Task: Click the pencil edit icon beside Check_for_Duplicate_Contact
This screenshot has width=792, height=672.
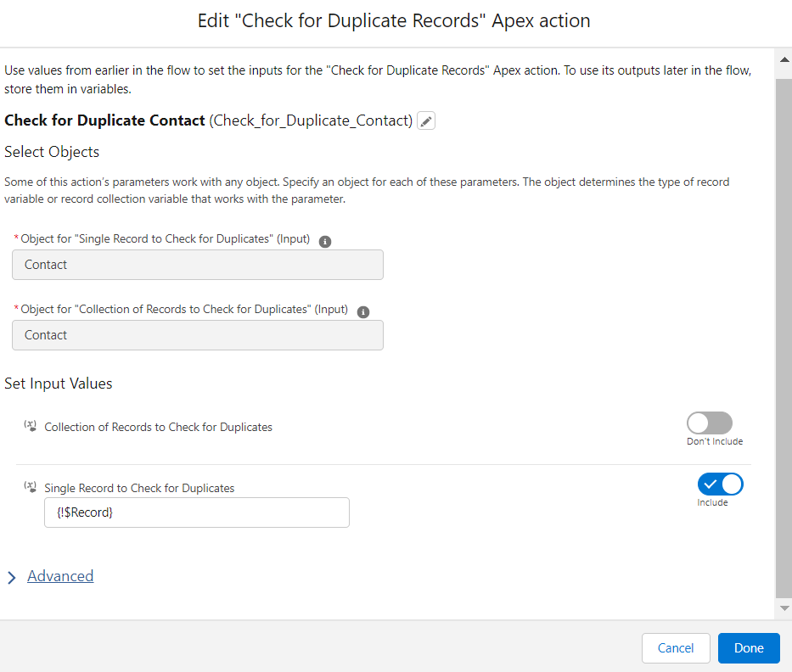Action: 426,121
